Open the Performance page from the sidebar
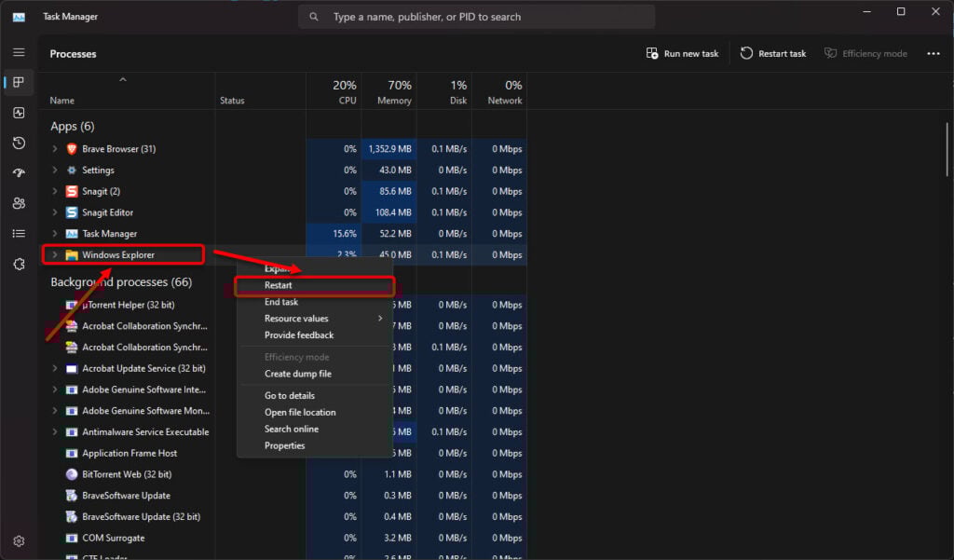The height and width of the screenshot is (560, 954). tap(19, 113)
